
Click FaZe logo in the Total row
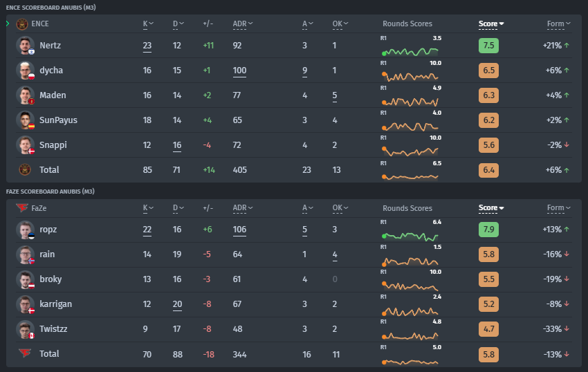[x=25, y=353]
